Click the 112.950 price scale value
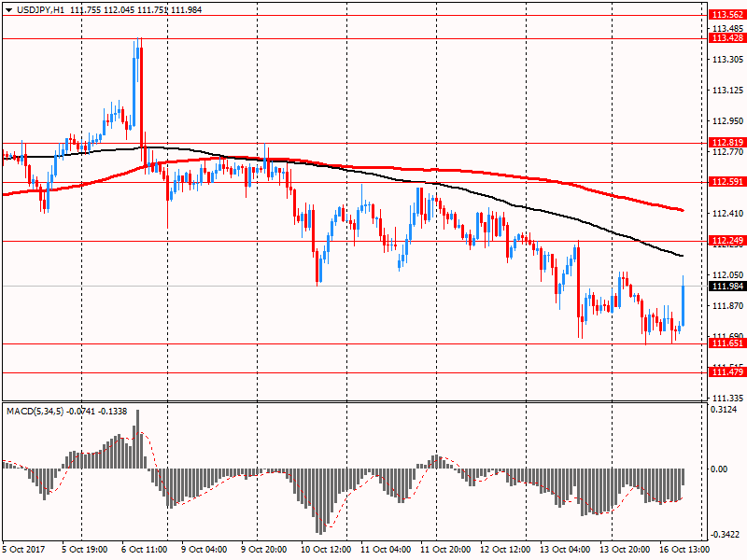747x560 pixels. (x=728, y=121)
